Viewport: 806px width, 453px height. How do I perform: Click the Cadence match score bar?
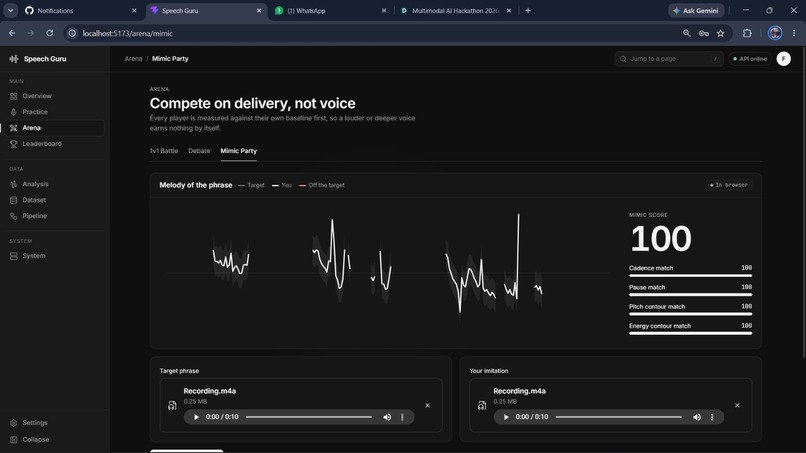click(690, 276)
